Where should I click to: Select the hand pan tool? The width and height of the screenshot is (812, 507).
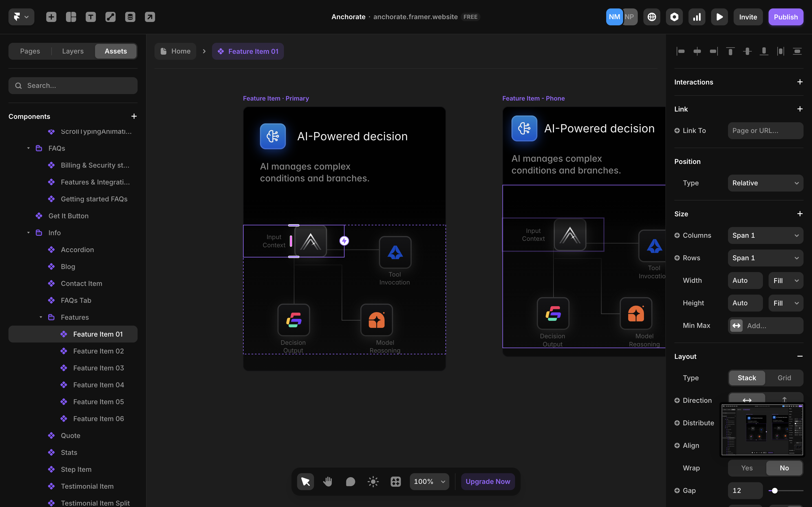(328, 482)
